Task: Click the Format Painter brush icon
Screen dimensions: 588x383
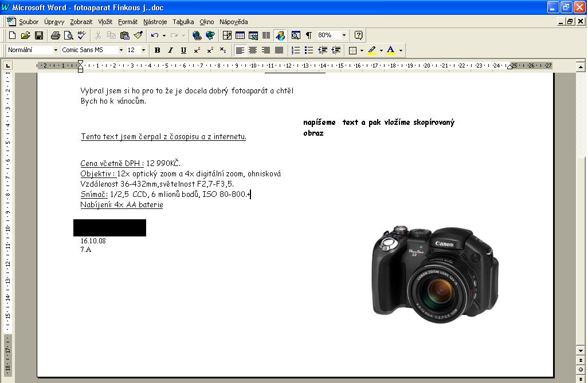Action: (x=138, y=35)
